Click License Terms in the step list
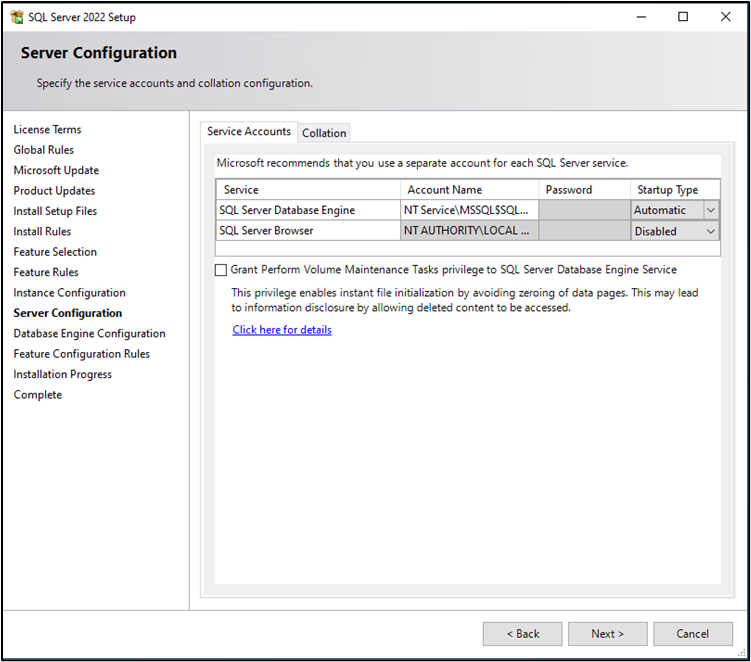This screenshot has height=662, width=751. point(47,129)
